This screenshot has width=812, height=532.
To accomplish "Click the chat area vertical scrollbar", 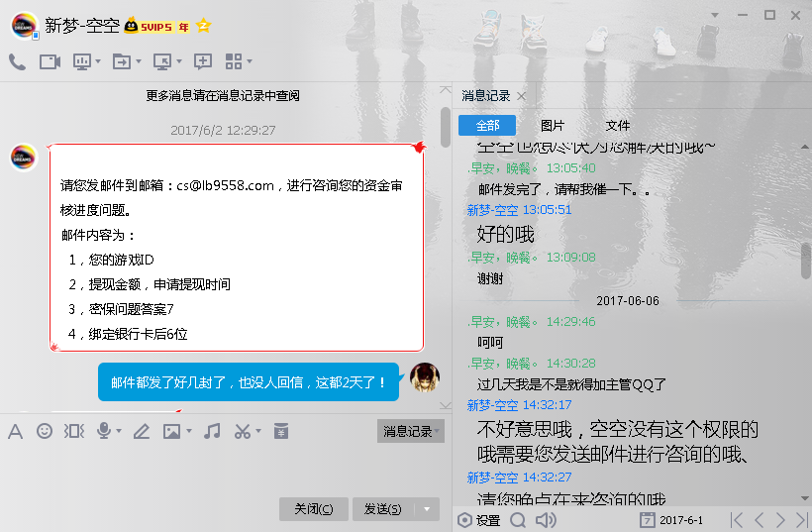I will [x=445, y=129].
